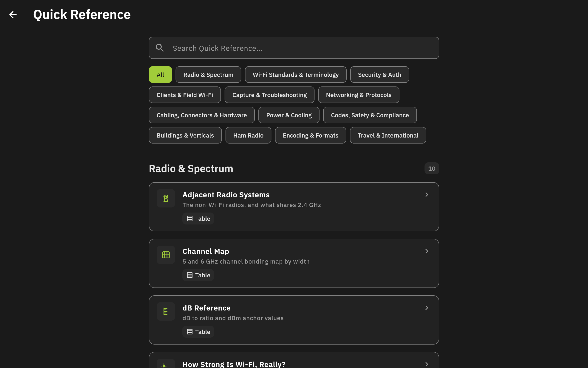
Task: Open the dB Reference title
Action: click(x=206, y=308)
